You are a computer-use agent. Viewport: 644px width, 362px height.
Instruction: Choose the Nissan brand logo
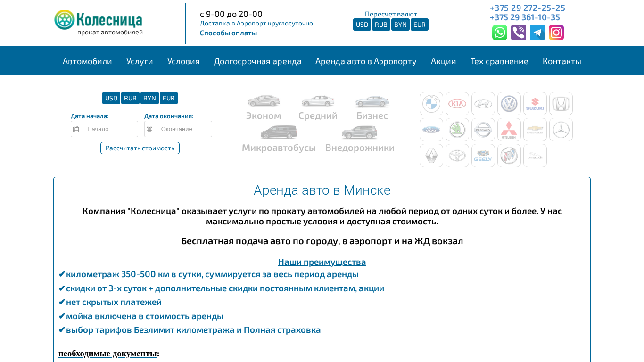tap(483, 130)
